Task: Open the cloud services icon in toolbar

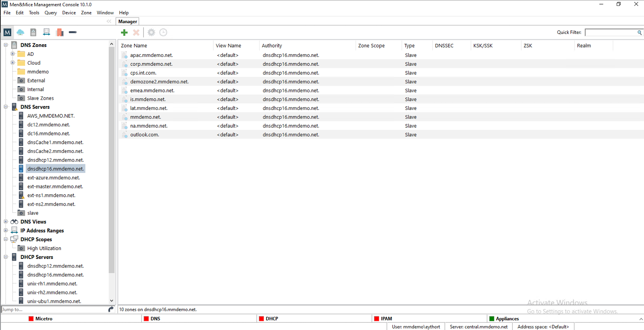Action: tap(20, 32)
